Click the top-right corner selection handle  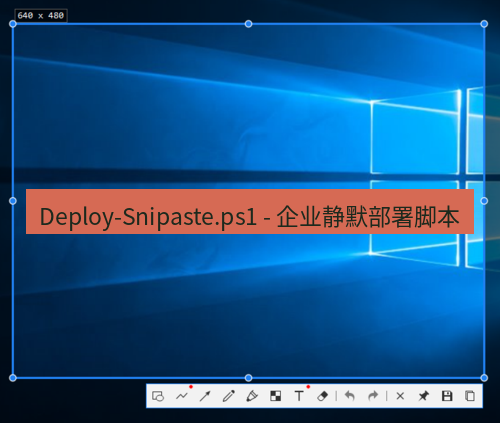484,24
